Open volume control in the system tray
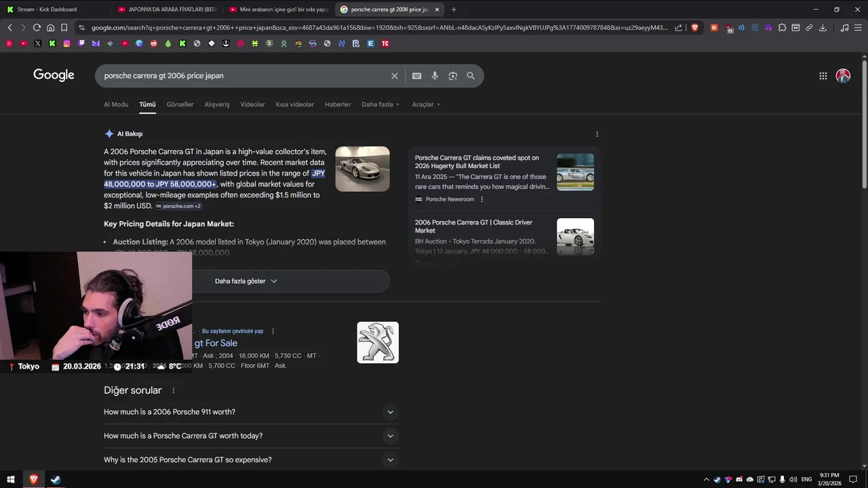Image resolution: width=868 pixels, height=488 pixels. pos(793,480)
